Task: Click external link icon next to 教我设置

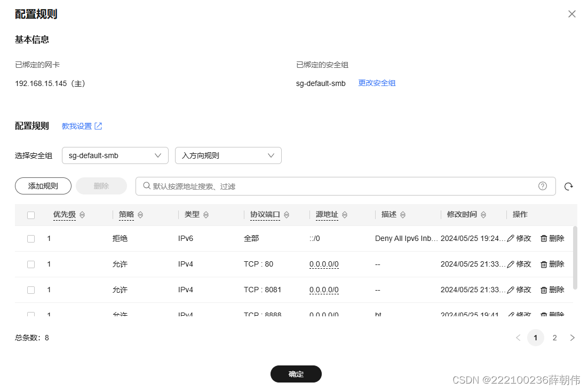Action: (x=98, y=126)
